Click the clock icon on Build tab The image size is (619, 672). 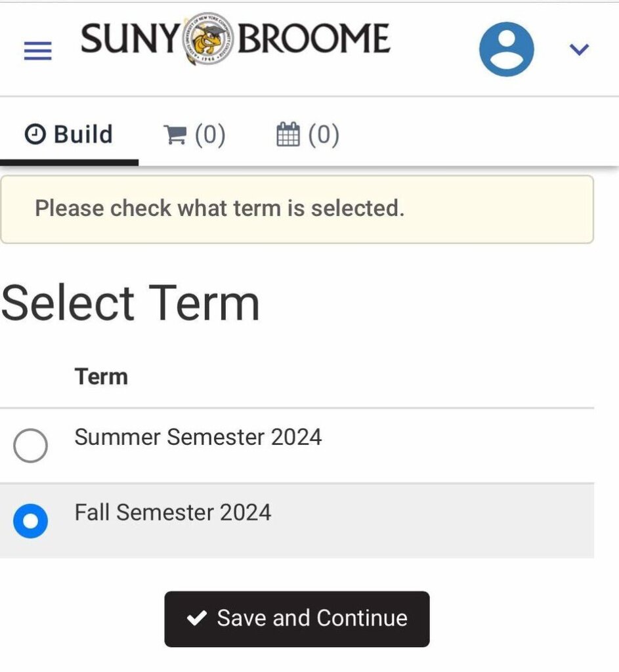click(x=35, y=134)
